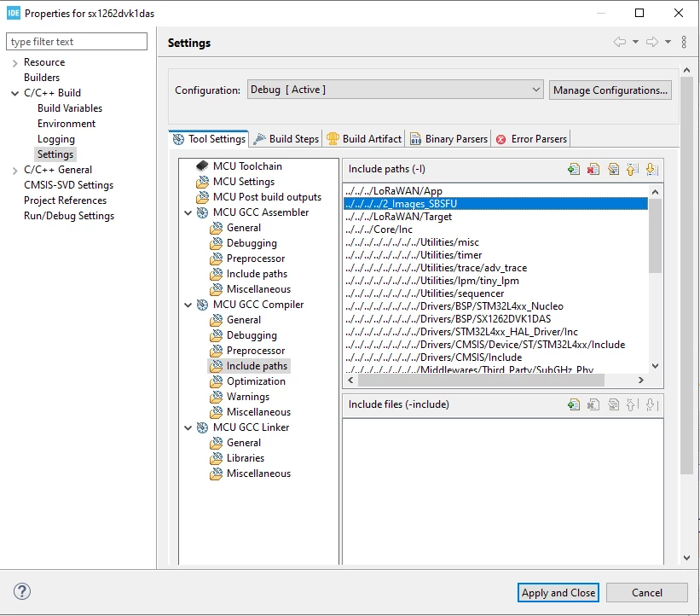This screenshot has width=700, height=616.
Task: Click the forward navigation arrow in Settings
Action: click(652, 42)
